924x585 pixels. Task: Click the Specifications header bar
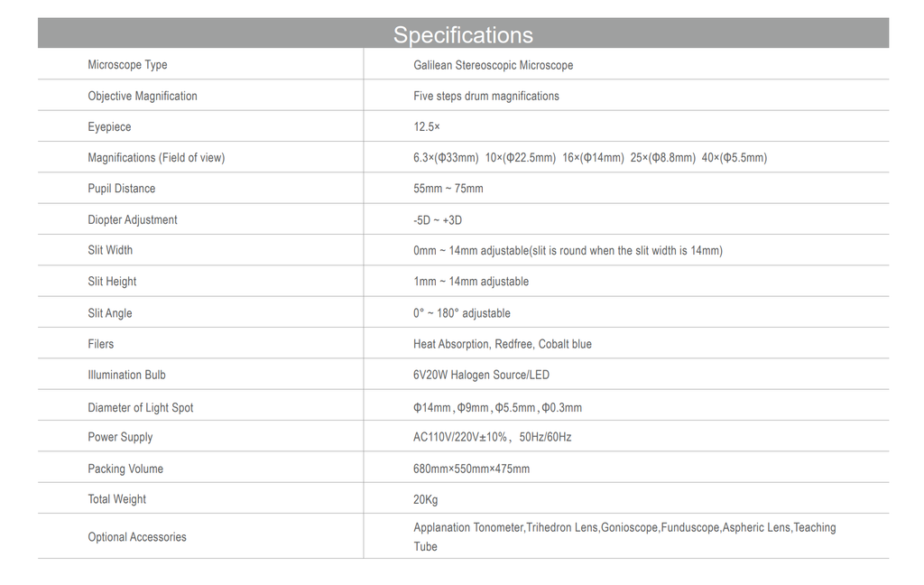coord(463,33)
